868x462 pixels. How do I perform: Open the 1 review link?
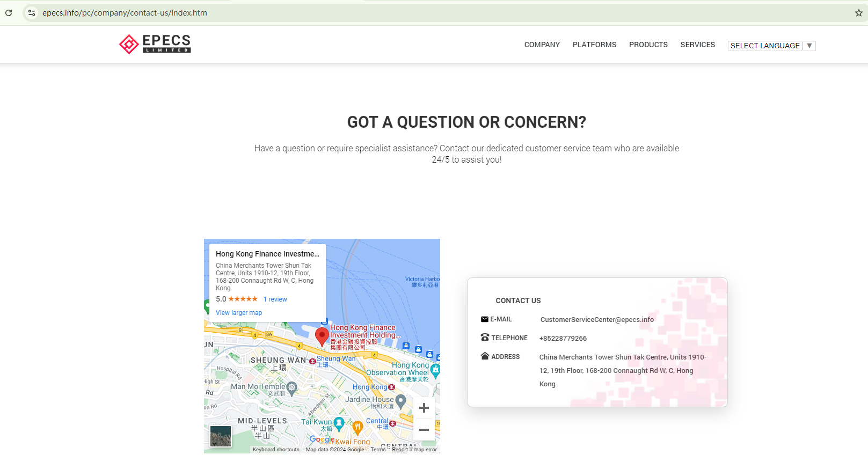[275, 299]
